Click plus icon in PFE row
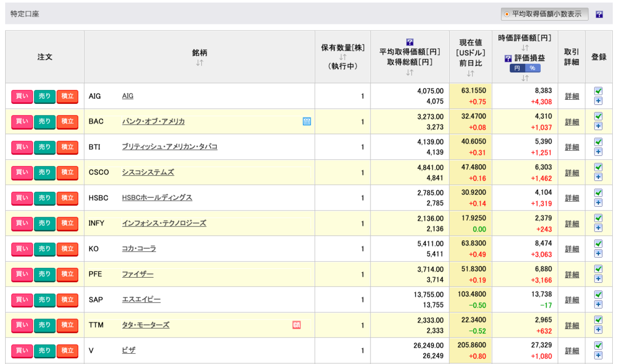 pos(598,279)
